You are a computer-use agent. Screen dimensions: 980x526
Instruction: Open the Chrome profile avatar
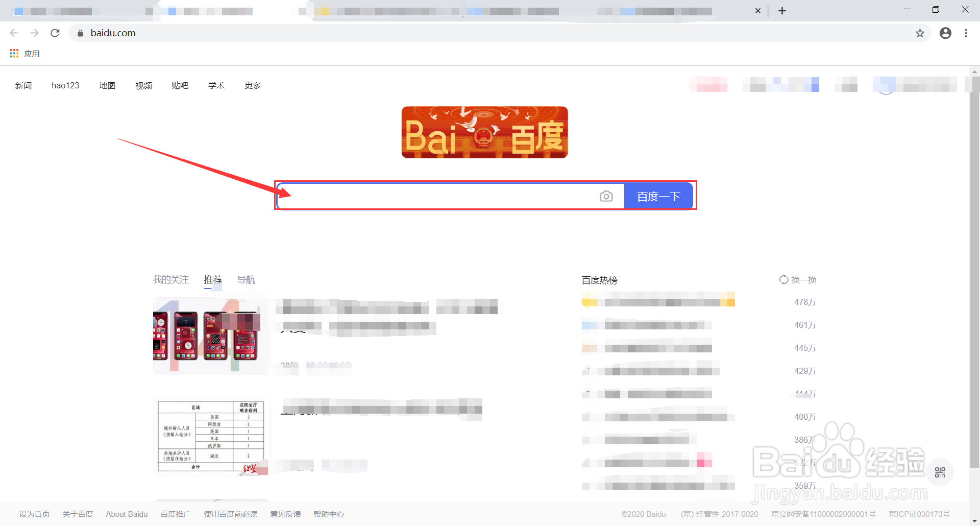(945, 33)
